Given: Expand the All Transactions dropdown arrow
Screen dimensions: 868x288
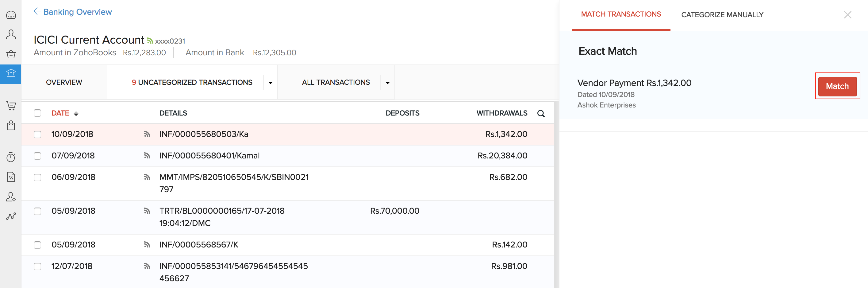Looking at the screenshot, I should 387,83.
